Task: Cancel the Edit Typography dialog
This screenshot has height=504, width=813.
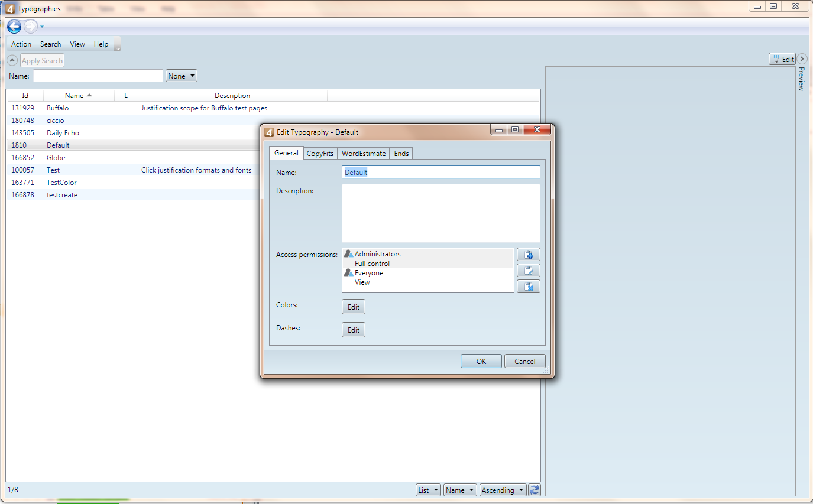Action: tap(525, 361)
